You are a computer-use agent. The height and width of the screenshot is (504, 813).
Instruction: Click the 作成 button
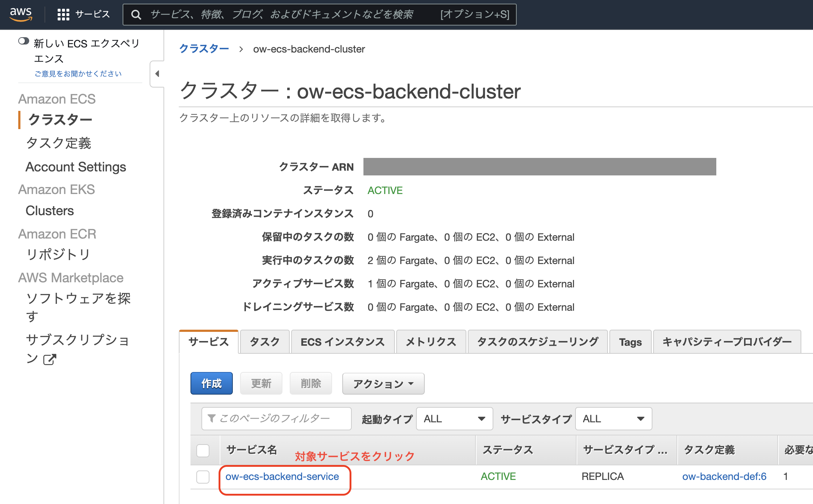pos(211,383)
